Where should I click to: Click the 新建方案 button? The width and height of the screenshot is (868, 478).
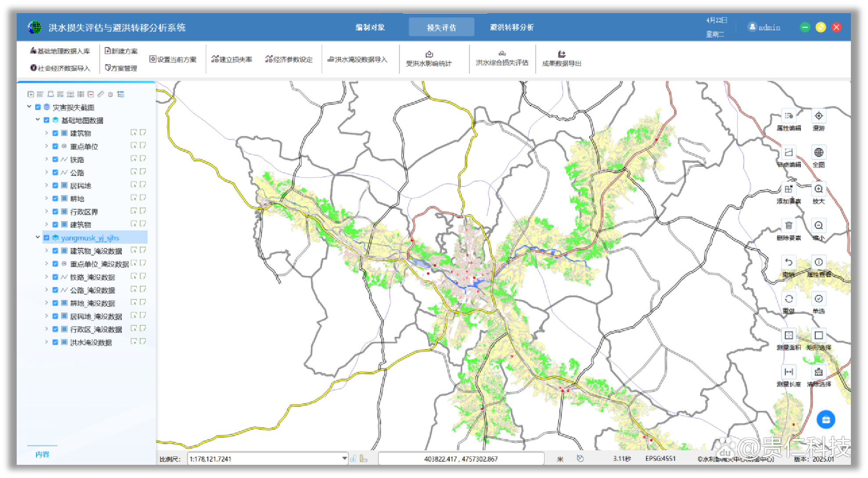tap(121, 51)
